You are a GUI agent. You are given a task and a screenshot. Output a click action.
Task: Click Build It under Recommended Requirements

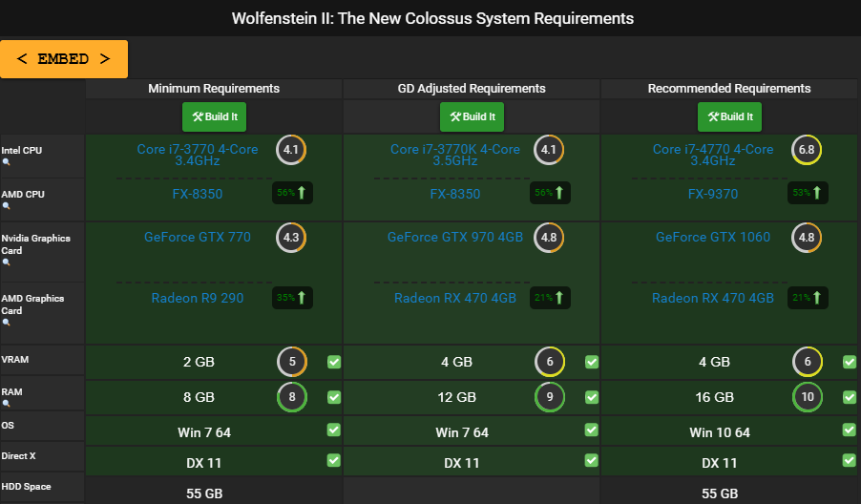[x=729, y=117]
